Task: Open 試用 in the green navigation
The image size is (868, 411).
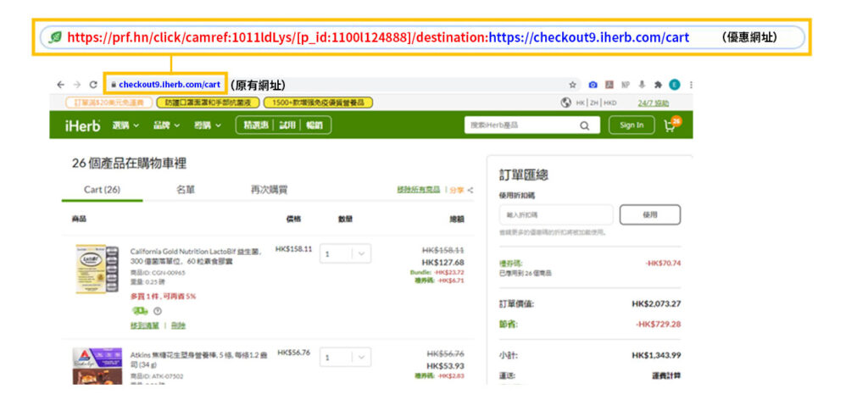Action: click(287, 125)
